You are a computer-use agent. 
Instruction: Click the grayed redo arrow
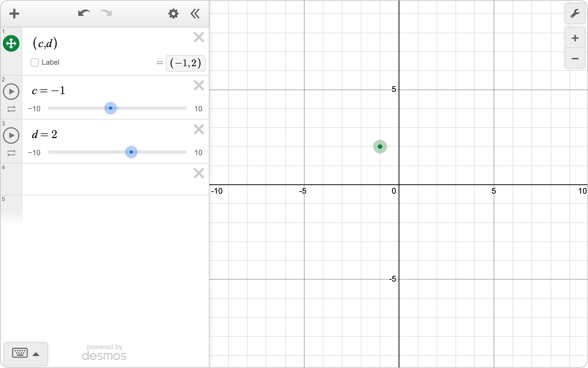tap(106, 13)
